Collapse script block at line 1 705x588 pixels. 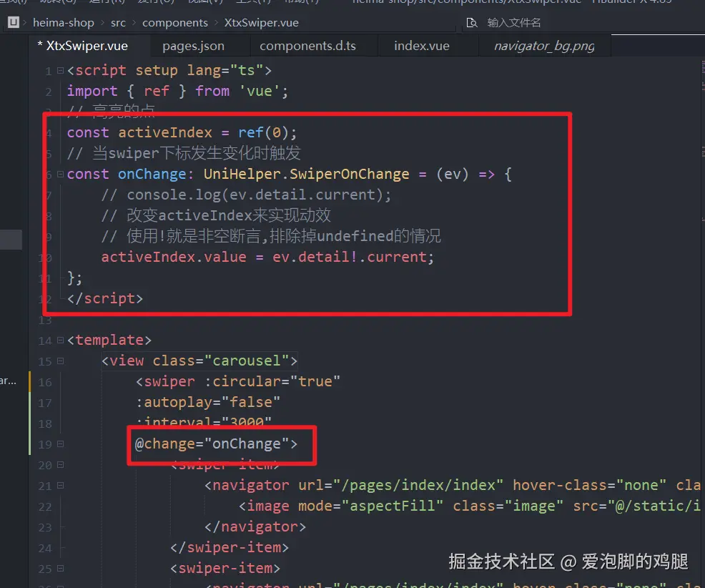point(60,70)
